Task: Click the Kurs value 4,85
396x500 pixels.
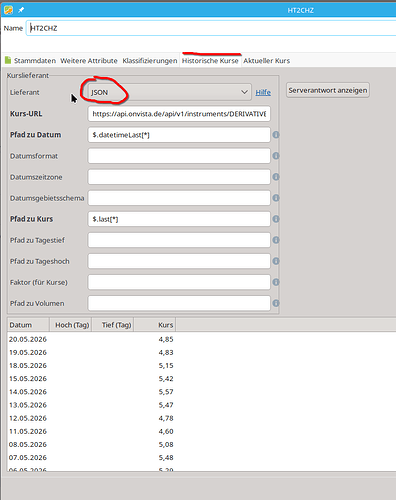Action: coord(166,339)
